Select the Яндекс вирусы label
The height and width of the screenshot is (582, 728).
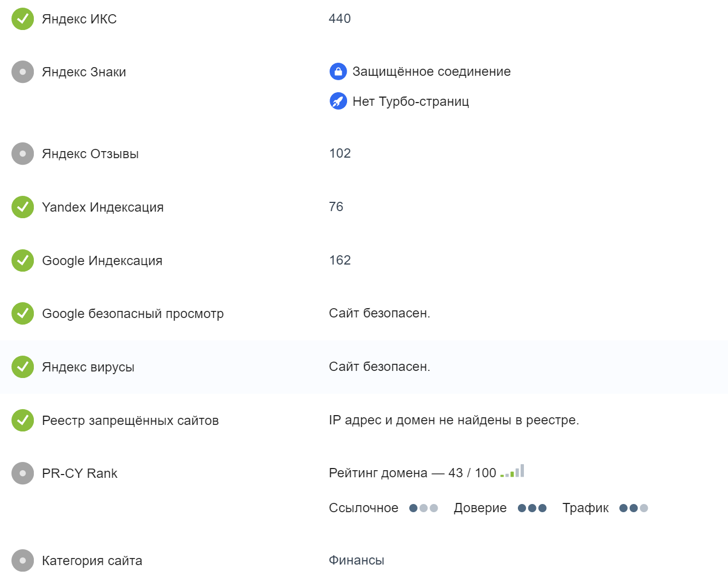(88, 367)
